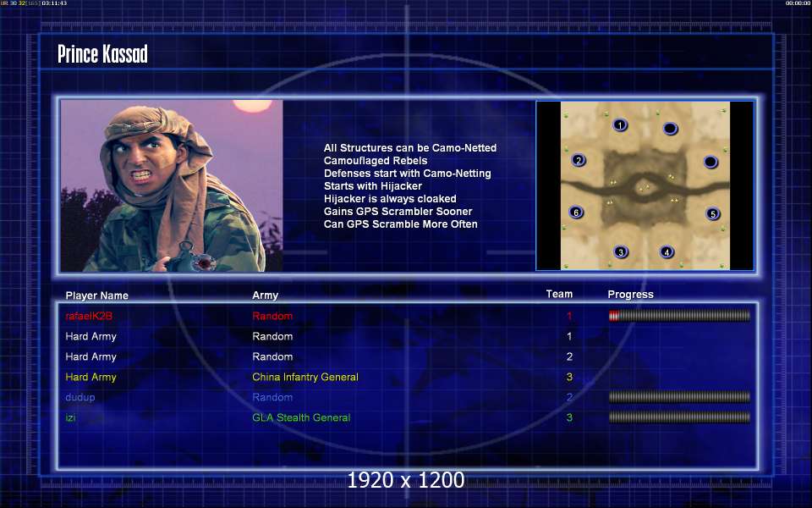Click 'Hijacker is always cloaked' line

click(x=390, y=198)
